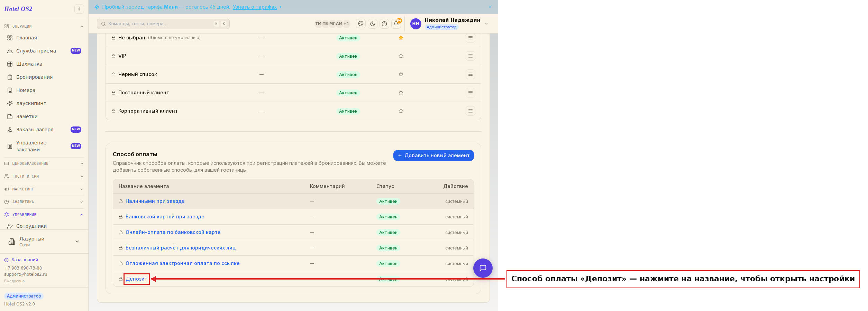This screenshot has width=868, height=311.
Task: Expand the МАРКЕТИНГ sidebar group
Action: click(44, 189)
